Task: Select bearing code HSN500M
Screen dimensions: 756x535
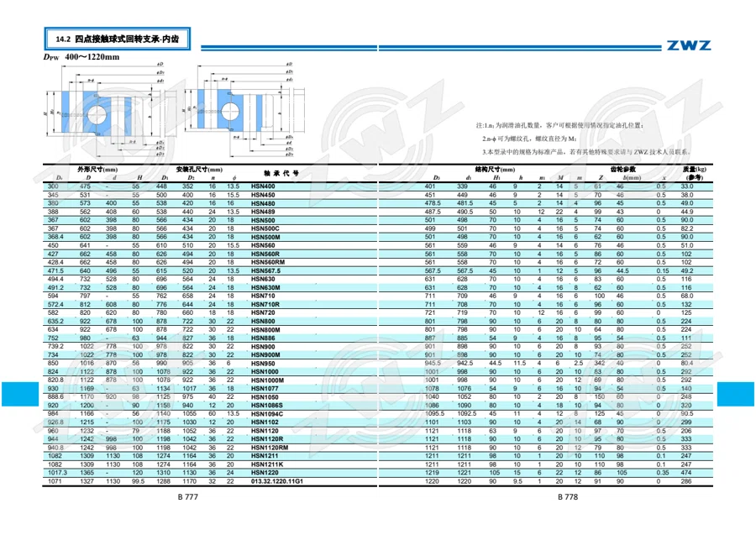Action: coord(265,237)
